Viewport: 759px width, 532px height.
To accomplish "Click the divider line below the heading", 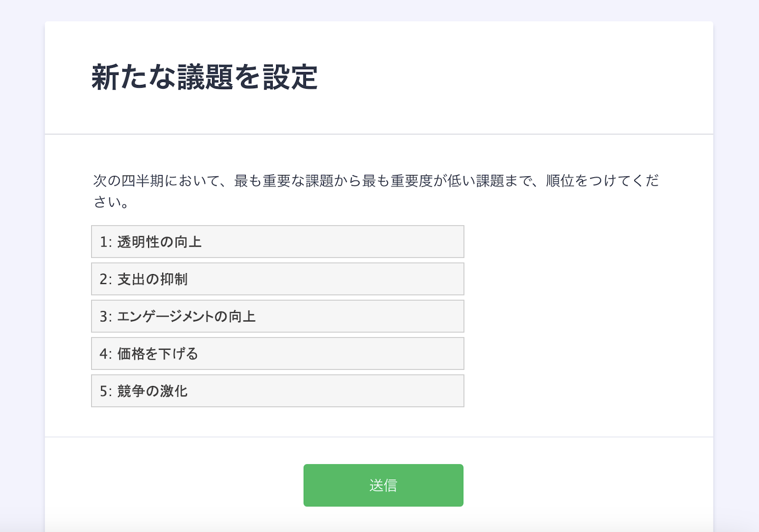I will coord(379,134).
